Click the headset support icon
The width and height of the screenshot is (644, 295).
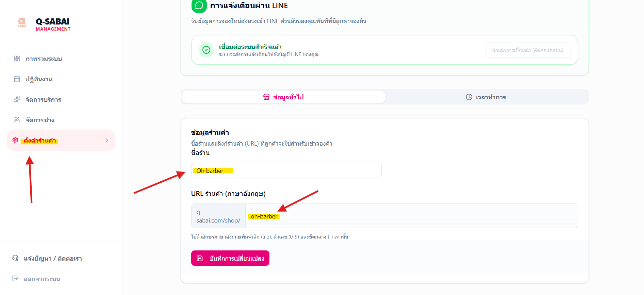(15, 258)
